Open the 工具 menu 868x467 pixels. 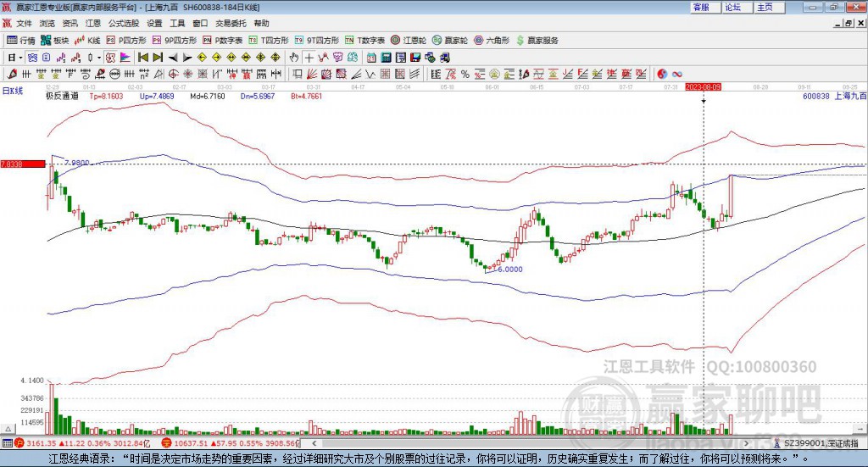click(177, 23)
